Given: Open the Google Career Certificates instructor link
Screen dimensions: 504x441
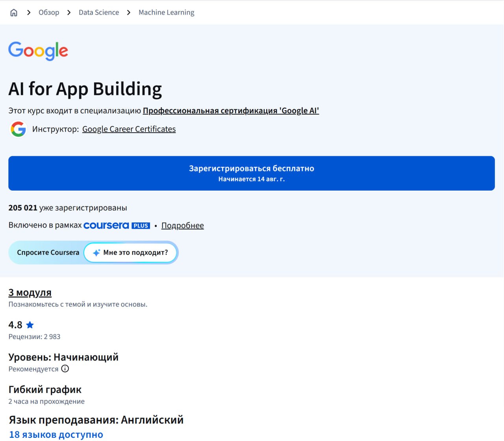Looking at the screenshot, I should tap(129, 129).
